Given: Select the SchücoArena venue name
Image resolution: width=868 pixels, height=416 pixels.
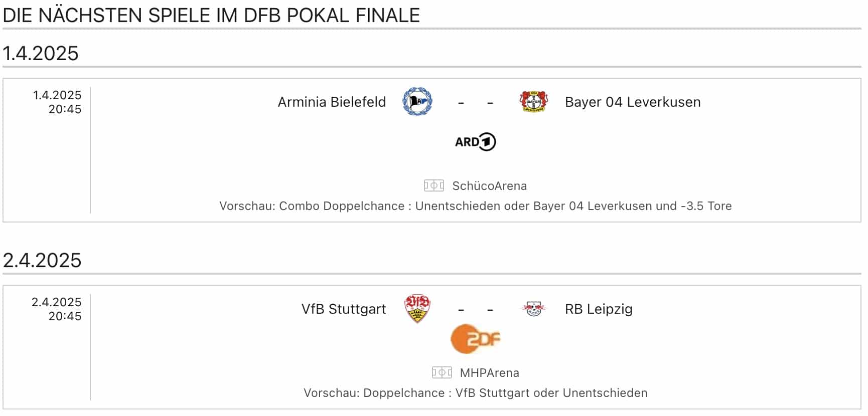Looking at the screenshot, I should pos(490,186).
